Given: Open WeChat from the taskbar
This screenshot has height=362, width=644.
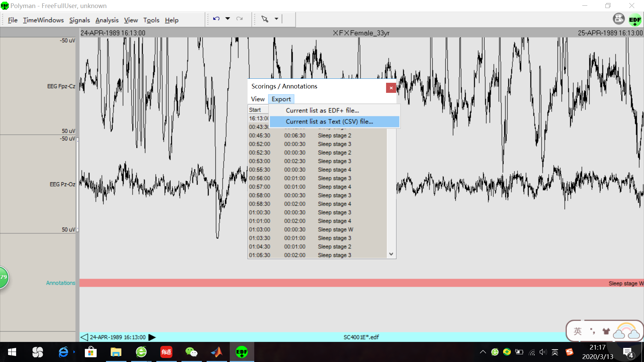Looking at the screenshot, I should coord(191,352).
